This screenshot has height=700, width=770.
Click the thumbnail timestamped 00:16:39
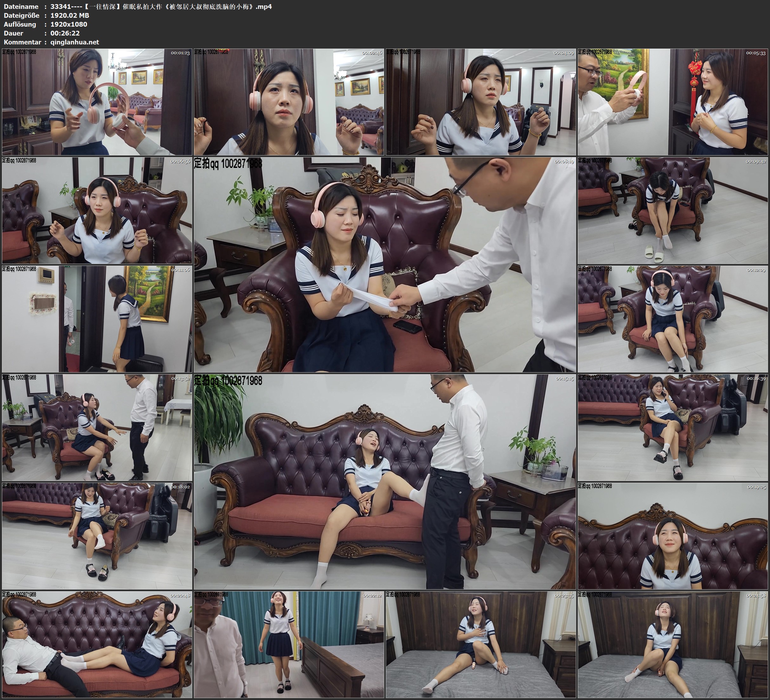[673, 427]
